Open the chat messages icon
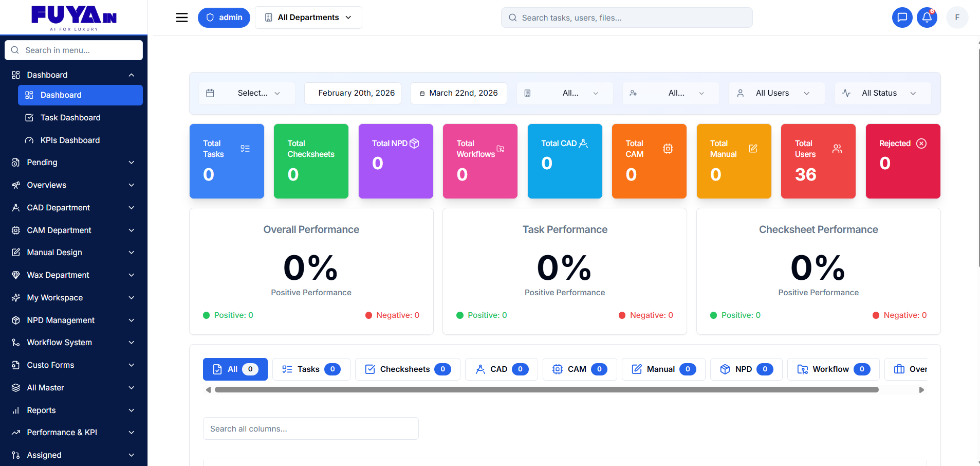The height and width of the screenshot is (466, 980). [x=902, y=17]
